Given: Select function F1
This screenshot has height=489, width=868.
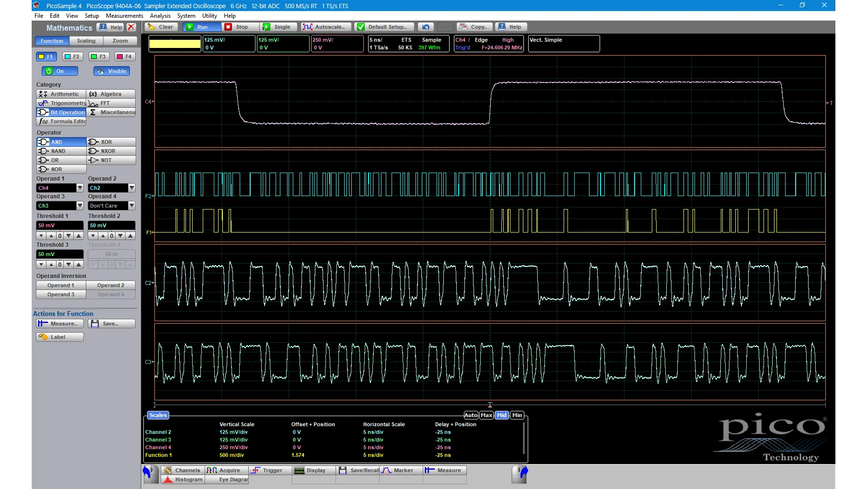Looking at the screenshot, I should coord(46,57).
